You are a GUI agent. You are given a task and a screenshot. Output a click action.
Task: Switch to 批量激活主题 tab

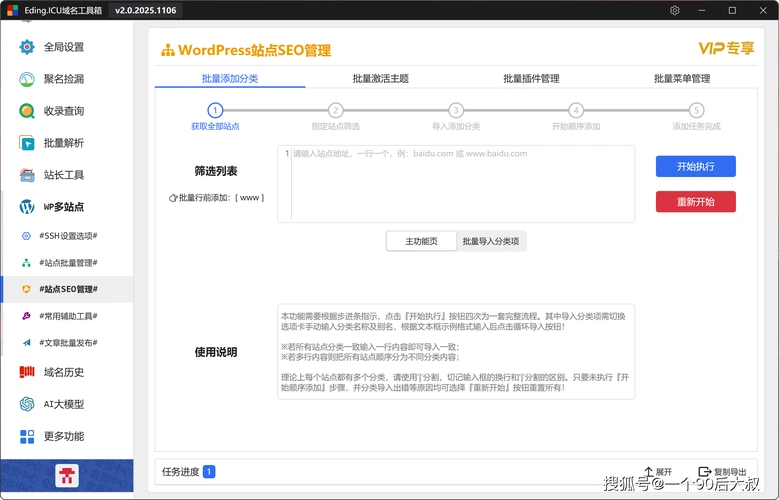pos(381,79)
